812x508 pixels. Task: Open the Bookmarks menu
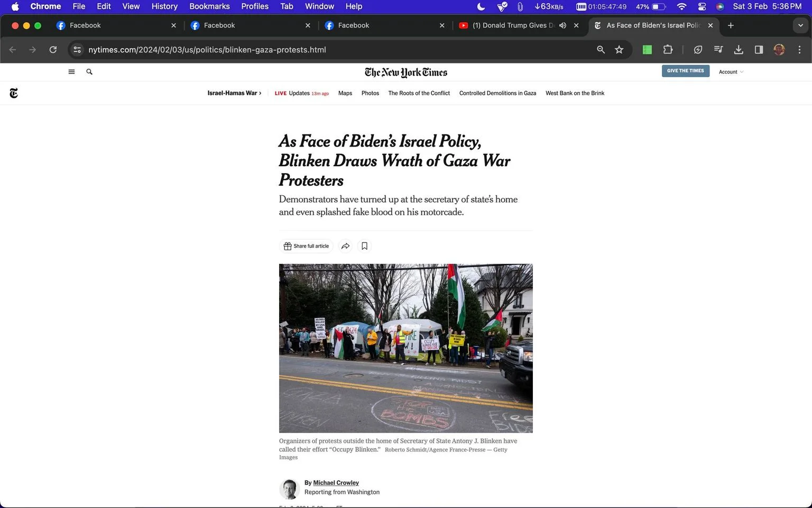tap(209, 6)
